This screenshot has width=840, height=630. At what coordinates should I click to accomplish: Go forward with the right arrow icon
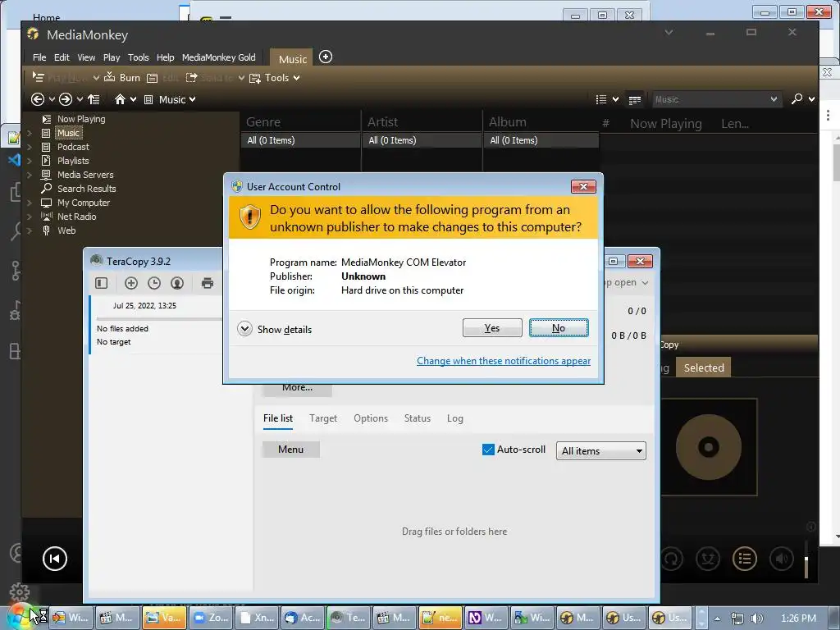pyautogui.click(x=66, y=99)
